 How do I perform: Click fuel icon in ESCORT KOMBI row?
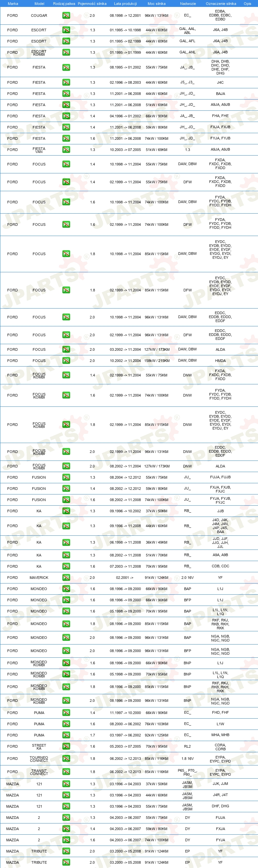66,52
